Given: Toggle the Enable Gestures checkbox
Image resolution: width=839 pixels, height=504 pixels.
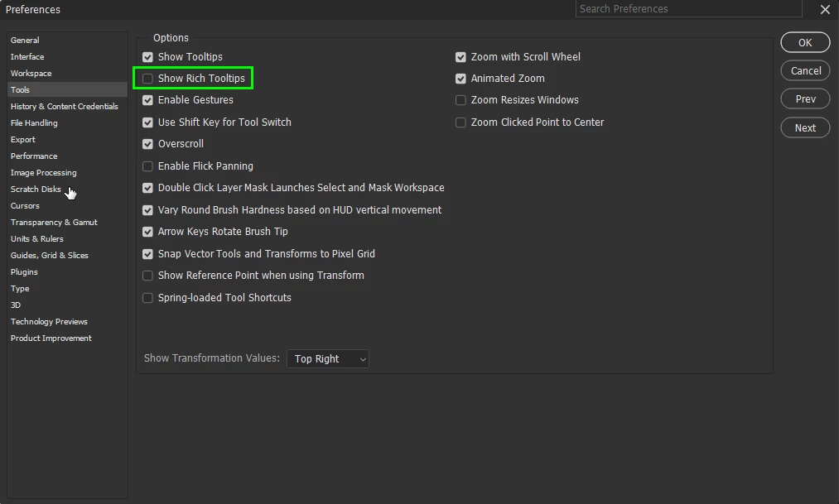Looking at the screenshot, I should coord(147,100).
